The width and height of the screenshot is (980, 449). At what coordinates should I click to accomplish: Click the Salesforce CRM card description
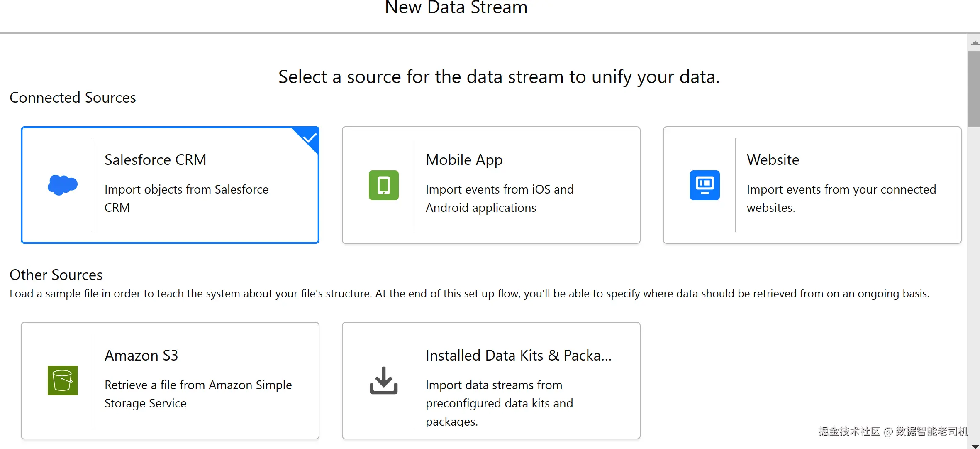[187, 199]
